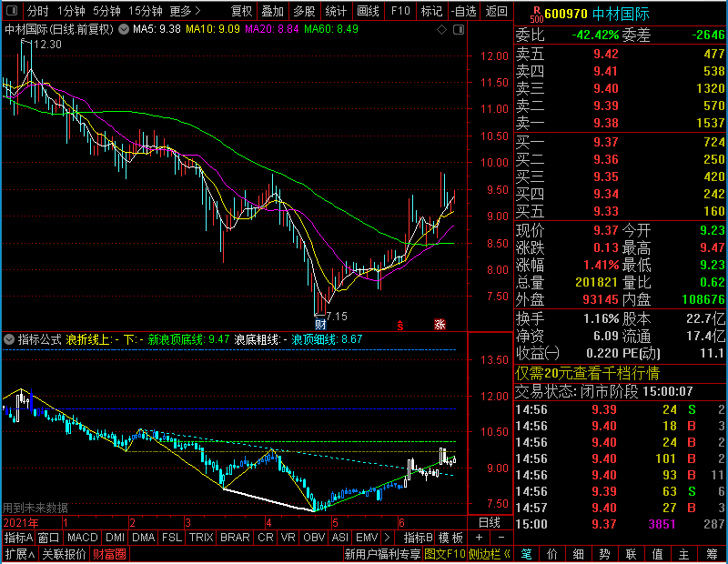
Task: Click the red S signal marker
Action: click(x=399, y=325)
